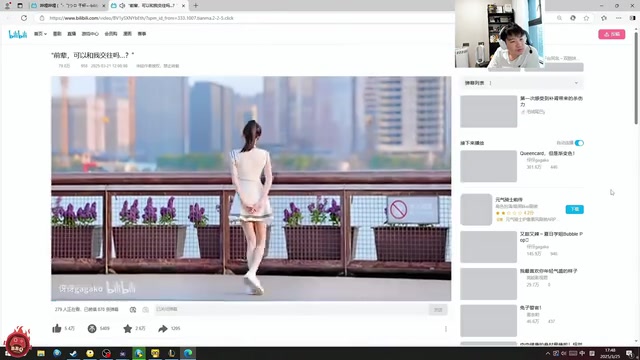Click the site info lock icon in address bar
Image resolution: width=640 pixels, height=360 pixels.
click(42, 18)
